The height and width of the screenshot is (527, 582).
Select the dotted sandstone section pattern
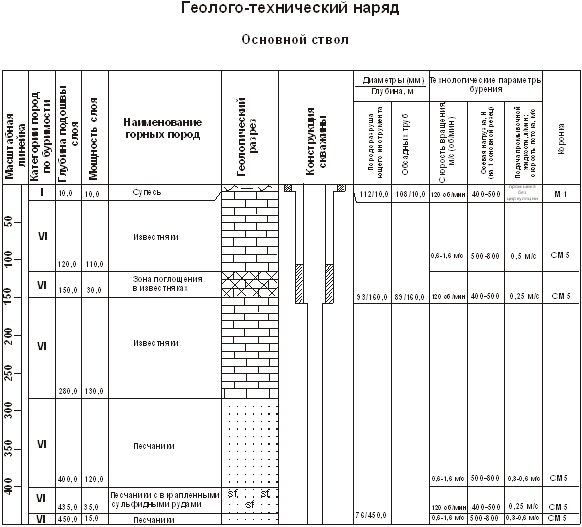(x=250, y=443)
